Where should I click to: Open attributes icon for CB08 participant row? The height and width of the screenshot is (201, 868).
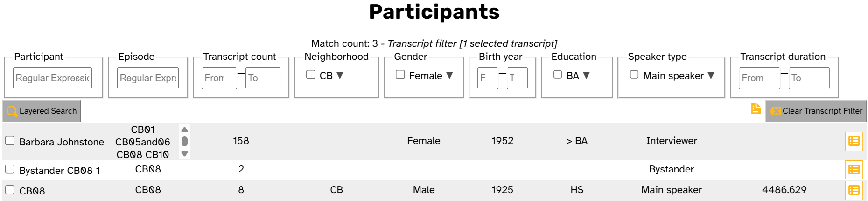pyautogui.click(x=854, y=190)
